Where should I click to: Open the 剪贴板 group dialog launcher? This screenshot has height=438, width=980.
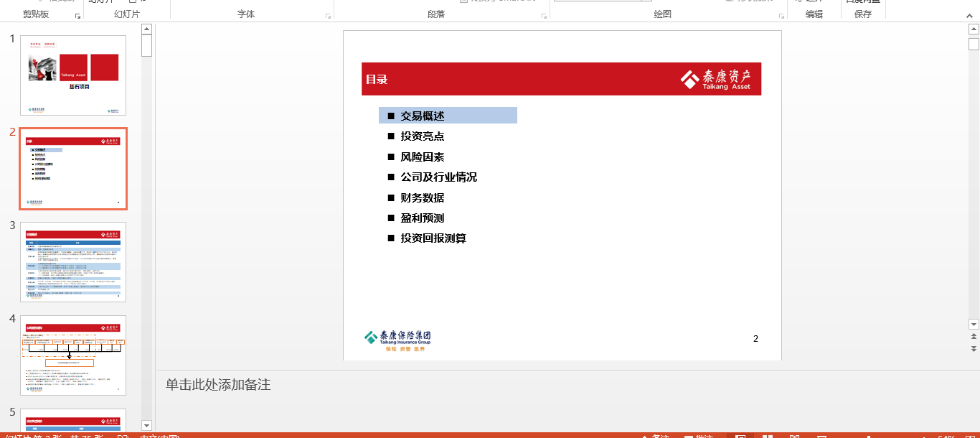click(x=77, y=15)
